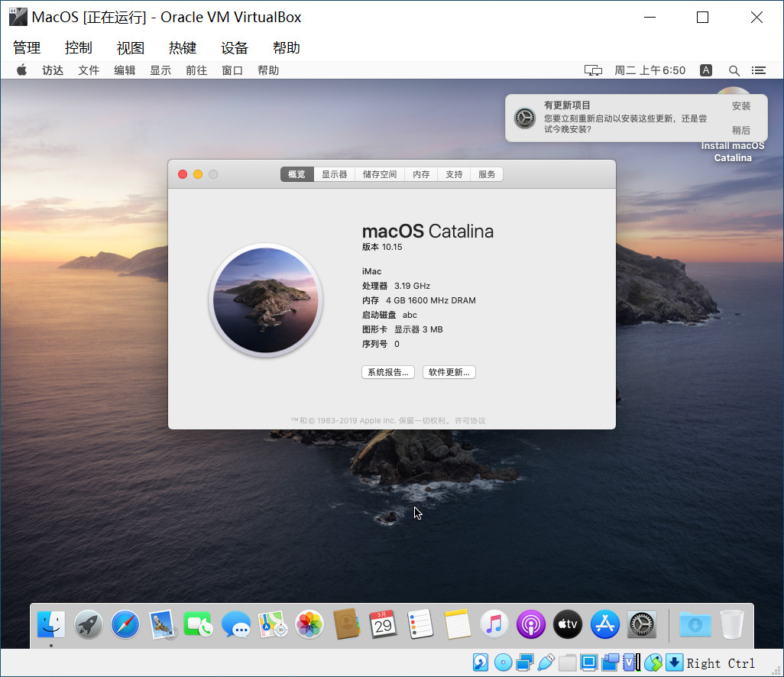Click VirtualBox USB status icon
The image size is (784, 677).
546,663
